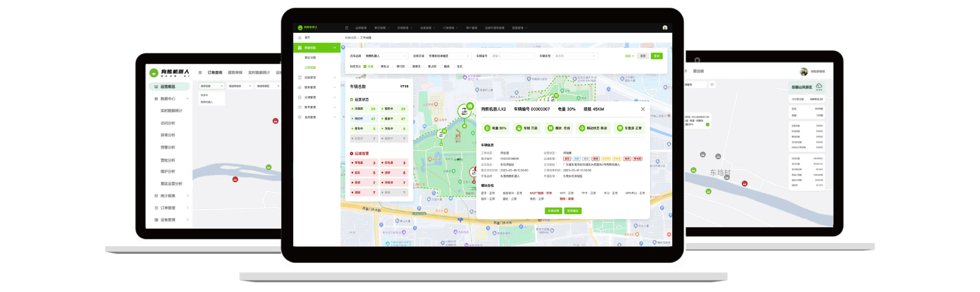Click the red alert icon beside 运维告警
The height and width of the screenshot is (292, 980).
pyautogui.click(x=352, y=154)
